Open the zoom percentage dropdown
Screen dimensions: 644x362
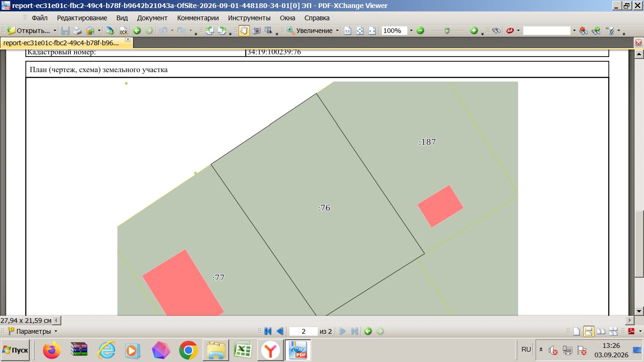tap(411, 31)
